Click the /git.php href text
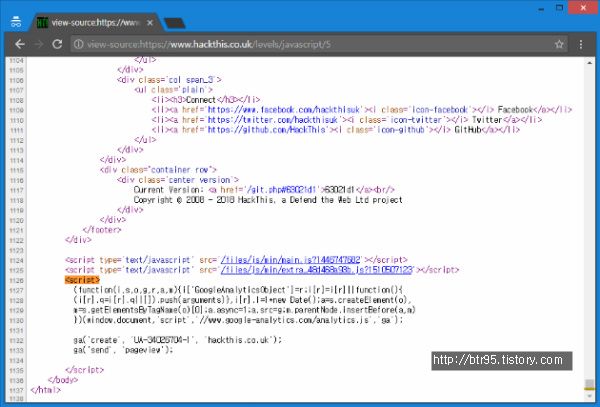The height and width of the screenshot is (407, 600). click(281, 190)
